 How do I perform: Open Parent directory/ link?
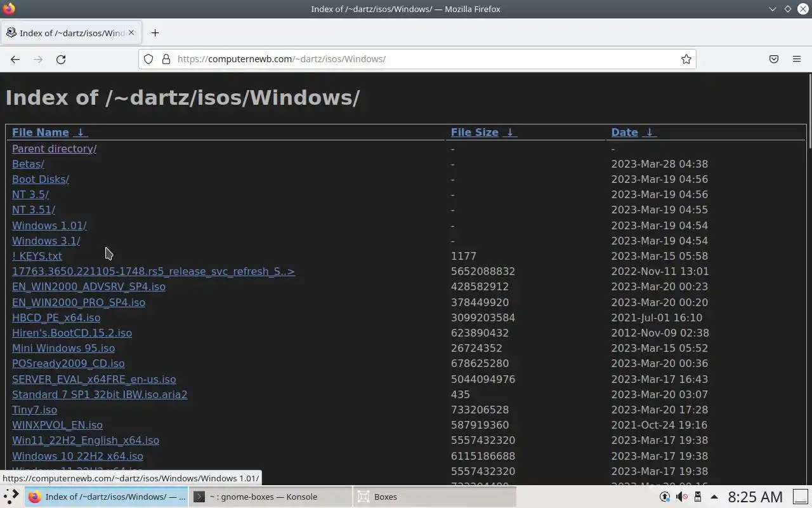[x=55, y=149]
